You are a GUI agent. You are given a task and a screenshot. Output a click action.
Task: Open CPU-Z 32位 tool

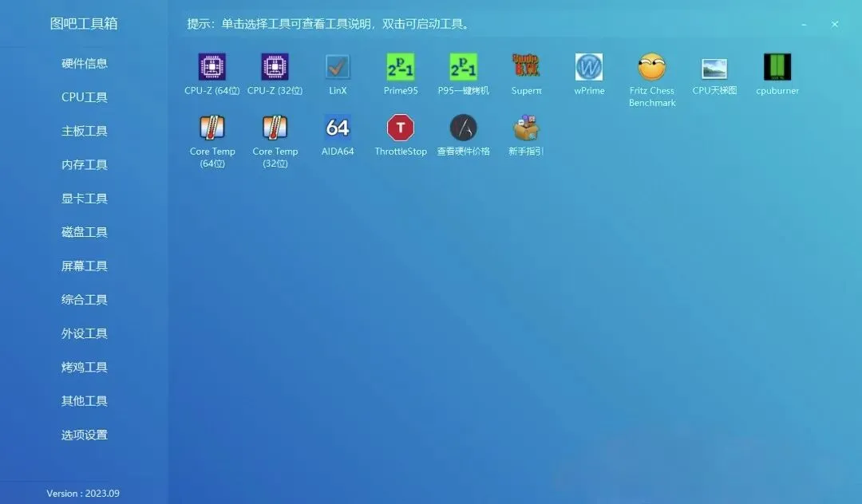tap(275, 69)
